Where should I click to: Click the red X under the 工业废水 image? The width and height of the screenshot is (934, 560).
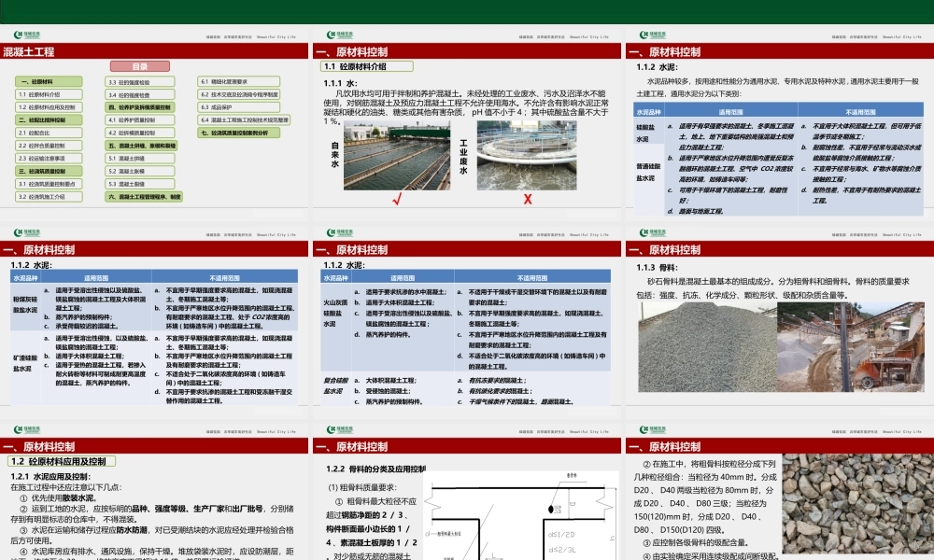coord(528,199)
